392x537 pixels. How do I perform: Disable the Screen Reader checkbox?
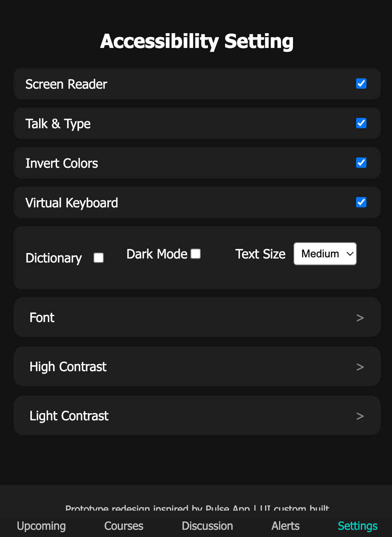tap(361, 84)
